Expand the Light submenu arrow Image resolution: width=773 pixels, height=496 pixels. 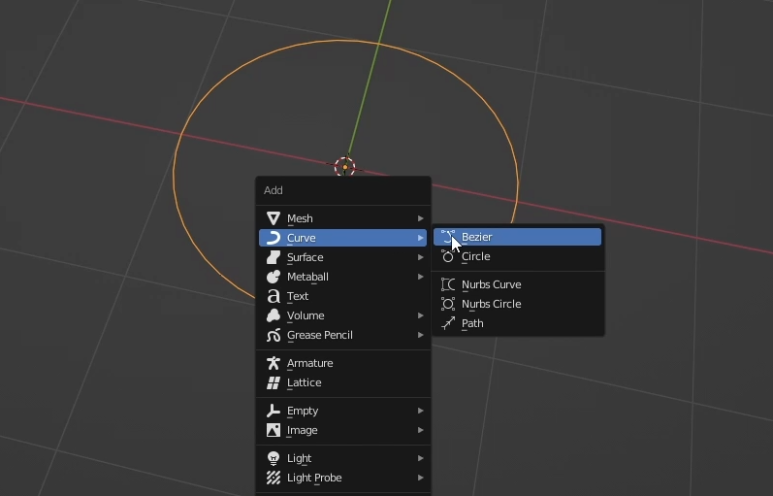(x=421, y=459)
